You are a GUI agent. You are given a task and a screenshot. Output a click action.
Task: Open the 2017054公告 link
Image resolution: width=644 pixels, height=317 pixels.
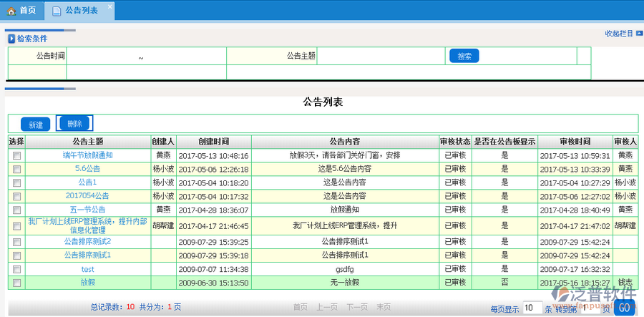(87, 196)
